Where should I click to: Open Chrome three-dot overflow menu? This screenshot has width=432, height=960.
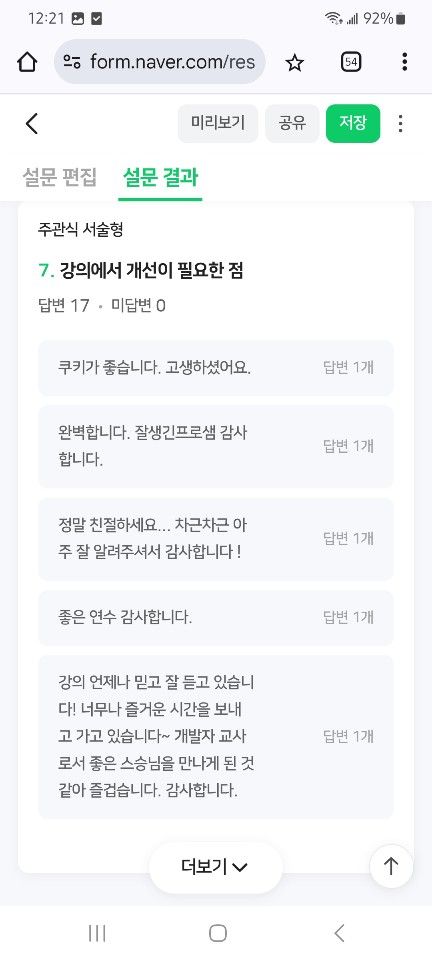[x=404, y=62]
